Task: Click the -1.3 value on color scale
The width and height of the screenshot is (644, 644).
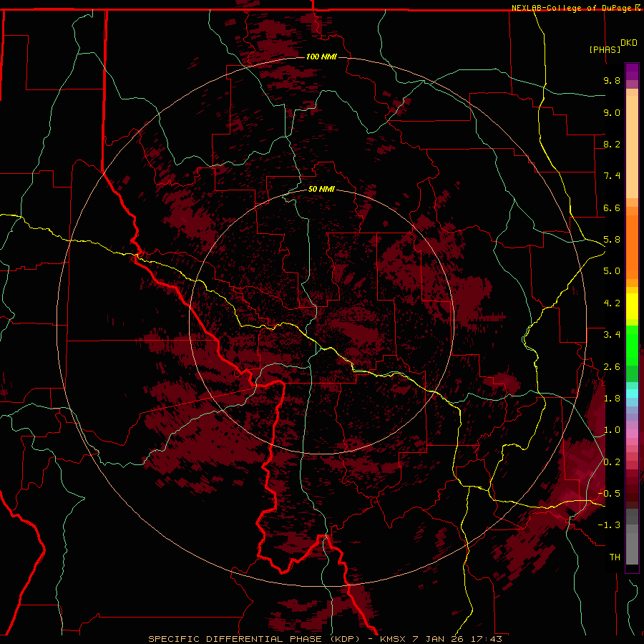Action: tap(609, 525)
